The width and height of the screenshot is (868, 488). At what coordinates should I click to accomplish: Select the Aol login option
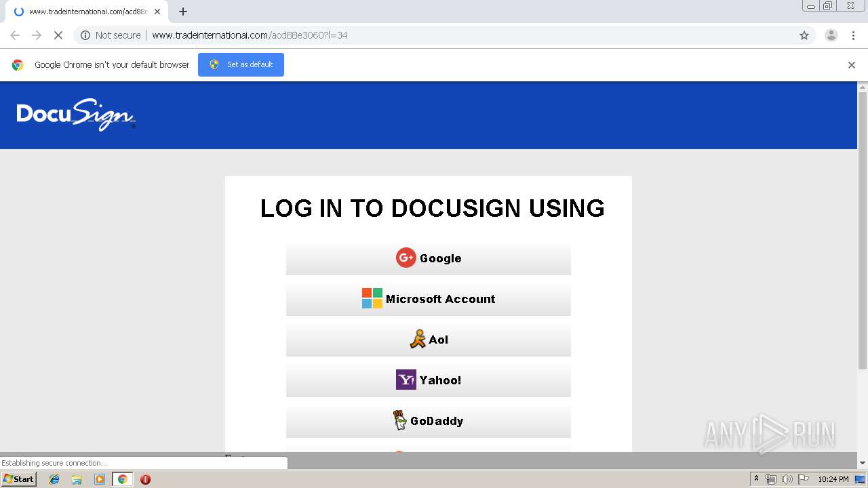click(429, 340)
